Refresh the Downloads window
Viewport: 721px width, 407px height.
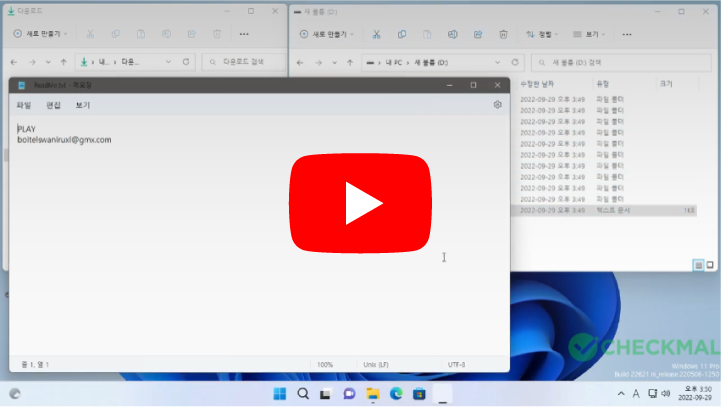point(186,62)
